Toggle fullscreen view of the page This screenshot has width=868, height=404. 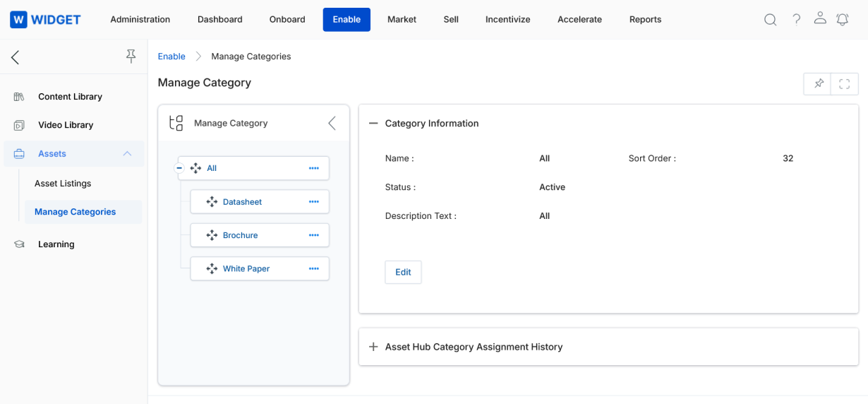coord(845,84)
